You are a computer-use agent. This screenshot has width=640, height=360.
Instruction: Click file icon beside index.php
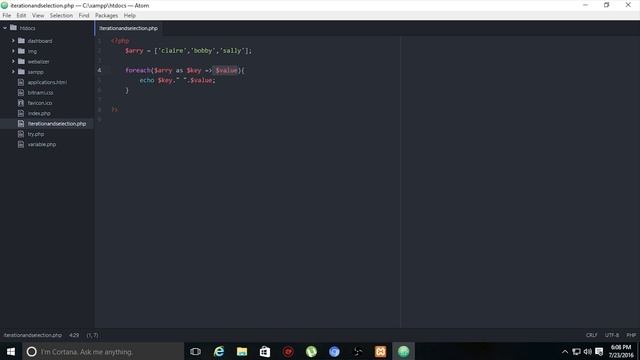click(21, 113)
